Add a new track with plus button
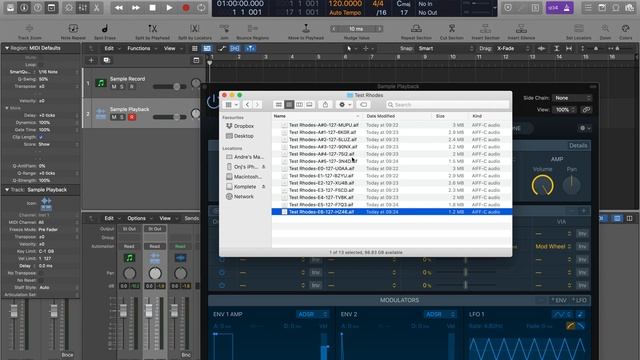Viewport: 640px width, 360px height. (x=91, y=60)
